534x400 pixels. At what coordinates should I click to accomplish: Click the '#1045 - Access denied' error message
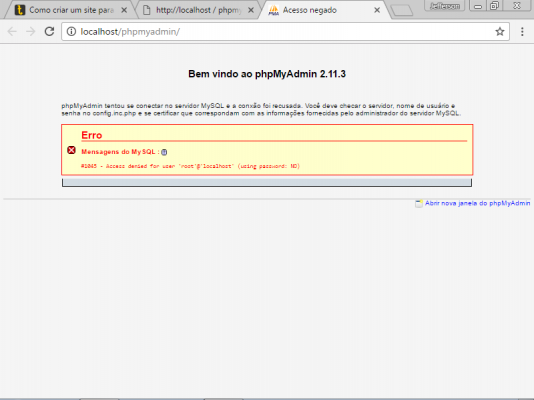[x=190, y=166]
